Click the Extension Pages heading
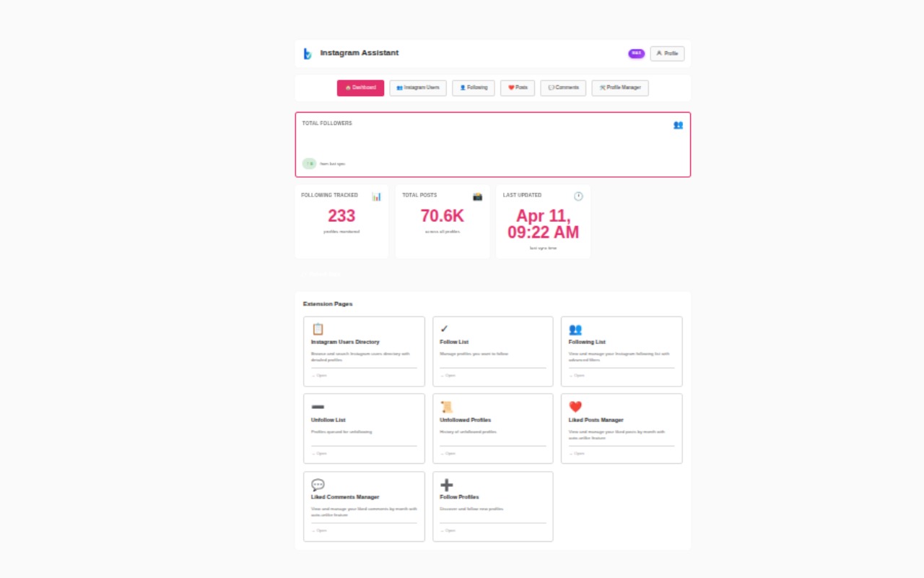Screen dimensions: 924x578 [x=328, y=304]
